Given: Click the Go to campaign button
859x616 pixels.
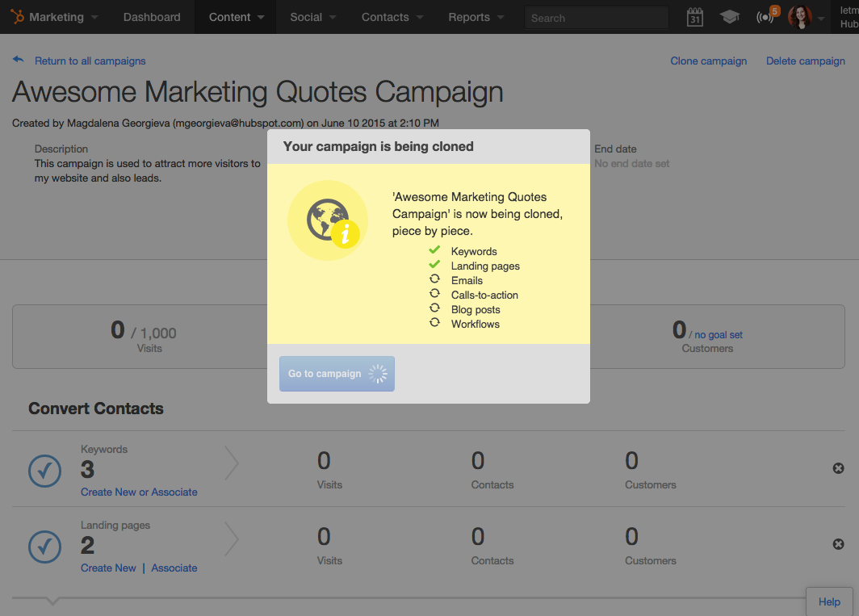Looking at the screenshot, I should point(337,374).
